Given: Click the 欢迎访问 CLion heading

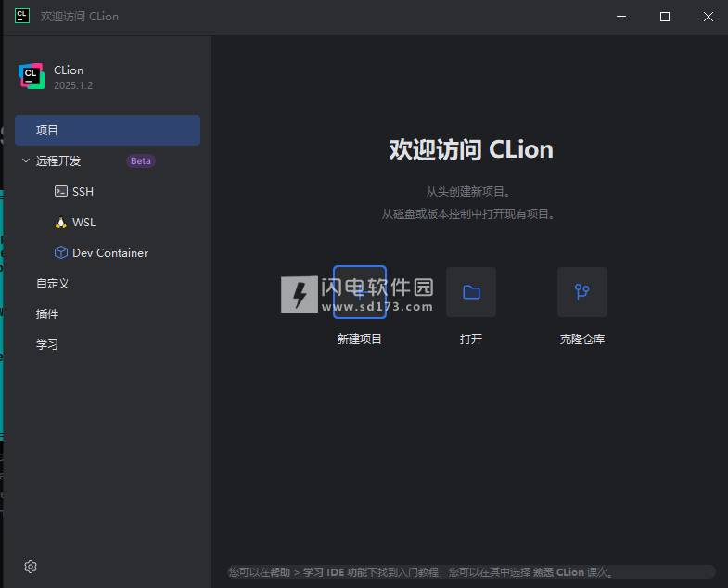Looking at the screenshot, I should click(471, 149).
